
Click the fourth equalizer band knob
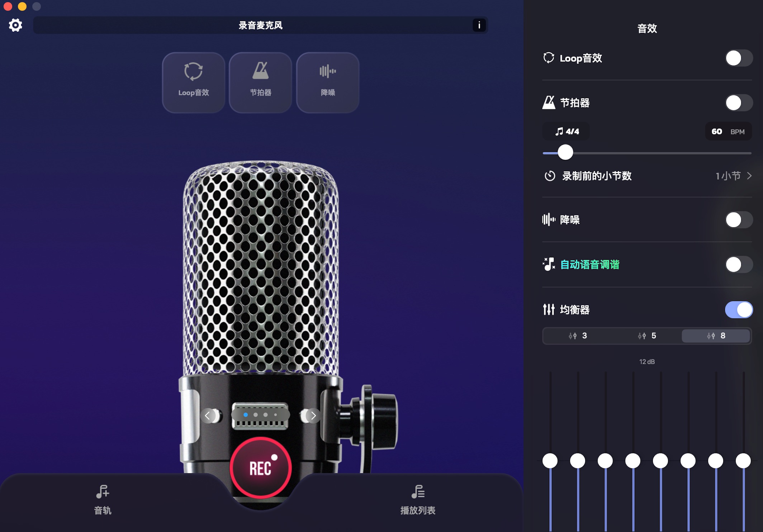click(x=633, y=461)
